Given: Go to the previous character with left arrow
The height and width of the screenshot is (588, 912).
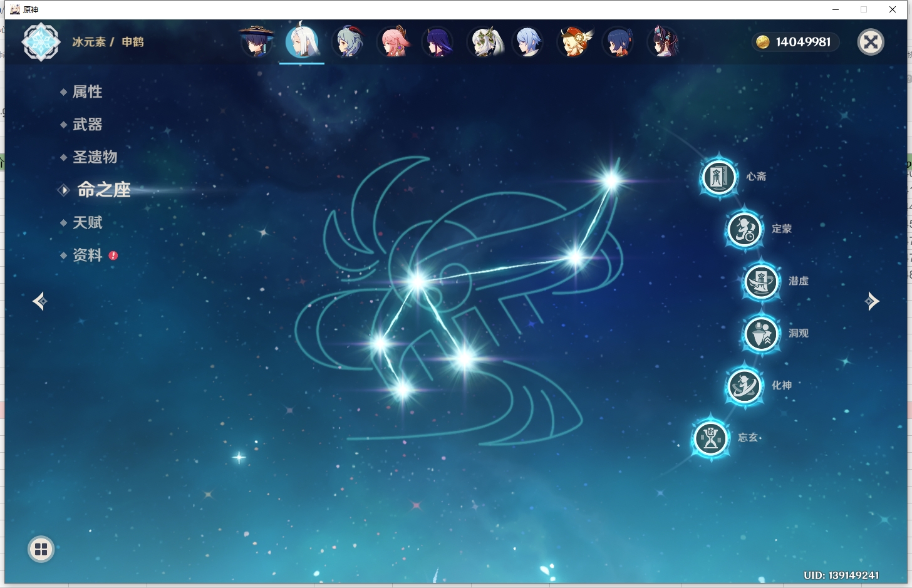Looking at the screenshot, I should (40, 301).
